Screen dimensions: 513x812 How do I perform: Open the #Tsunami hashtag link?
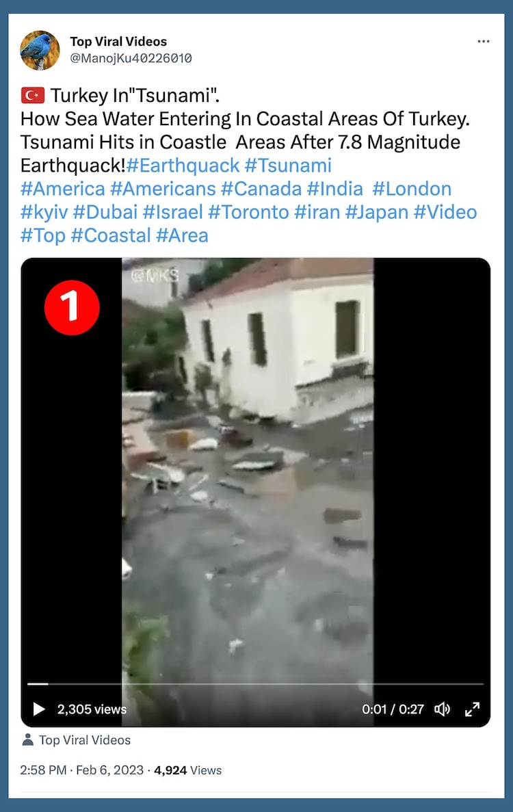click(x=288, y=166)
